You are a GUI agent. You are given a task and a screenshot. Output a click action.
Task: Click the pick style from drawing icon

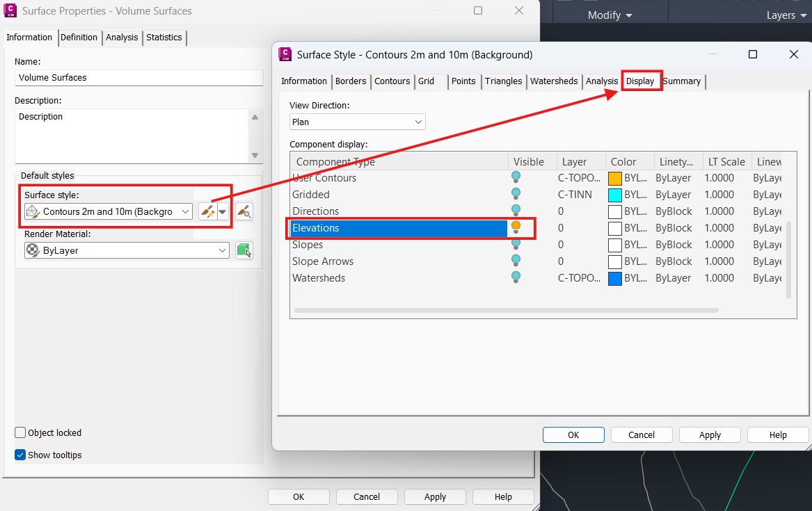(244, 211)
